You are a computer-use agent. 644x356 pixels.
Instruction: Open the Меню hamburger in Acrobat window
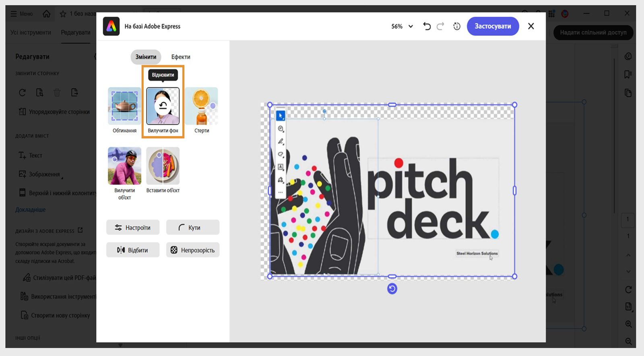[22, 14]
